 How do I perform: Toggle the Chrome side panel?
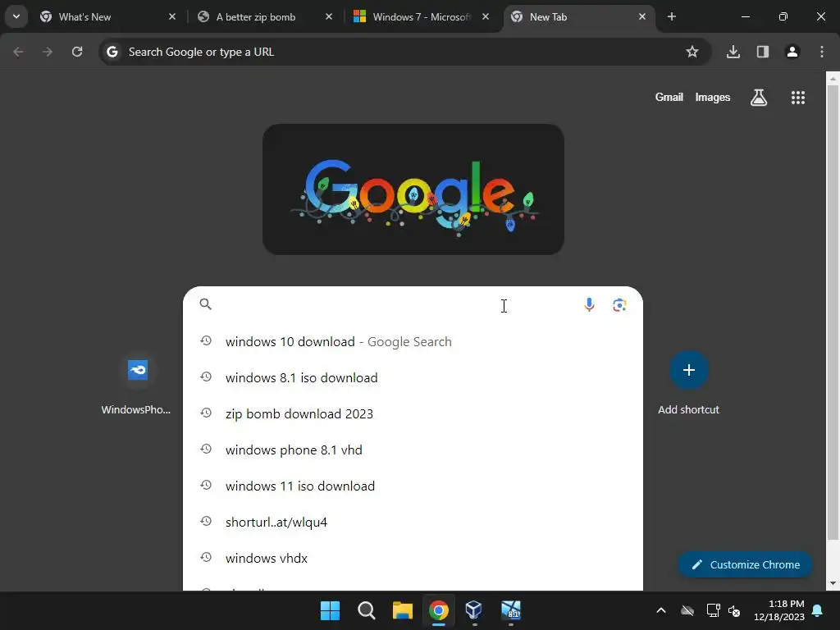pyautogui.click(x=763, y=52)
